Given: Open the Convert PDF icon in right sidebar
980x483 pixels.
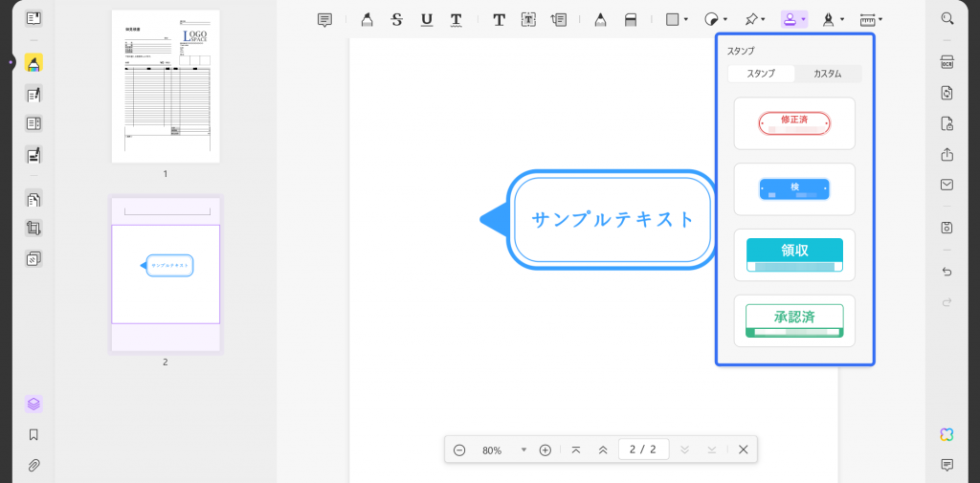Looking at the screenshot, I should [947, 93].
